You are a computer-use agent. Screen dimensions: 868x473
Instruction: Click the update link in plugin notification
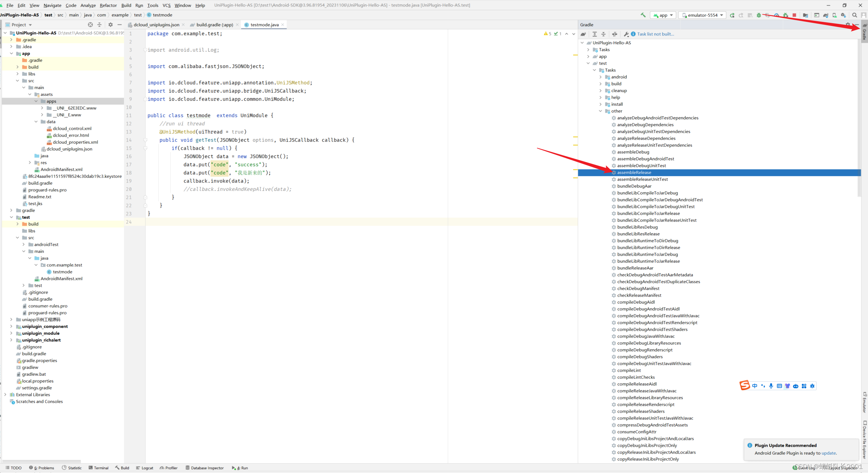828,453
